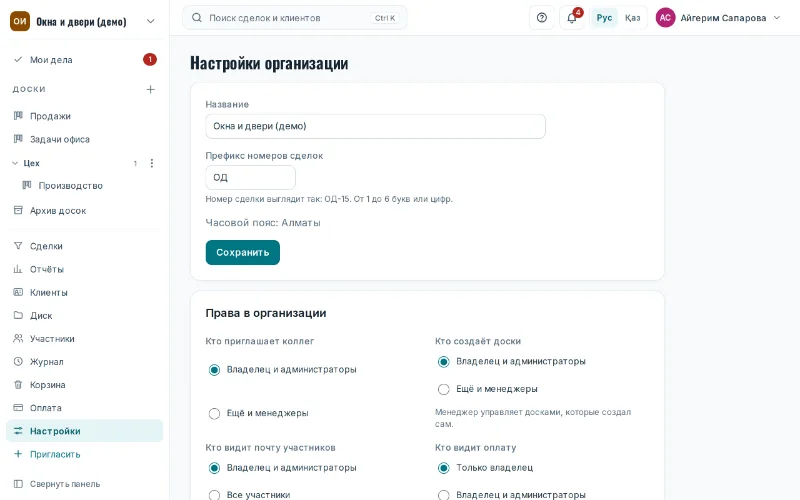Click the Производство board icon

click(27, 185)
